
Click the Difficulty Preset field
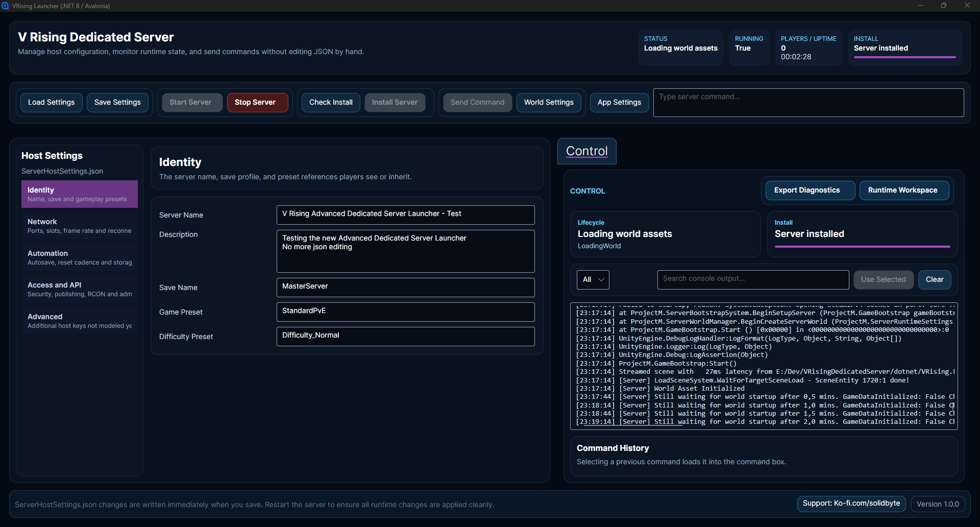pos(406,337)
